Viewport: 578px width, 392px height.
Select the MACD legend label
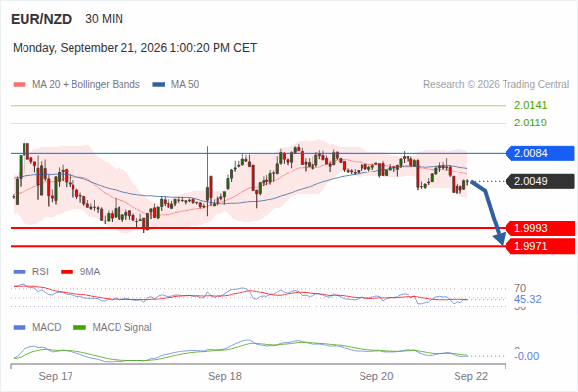tap(47, 328)
